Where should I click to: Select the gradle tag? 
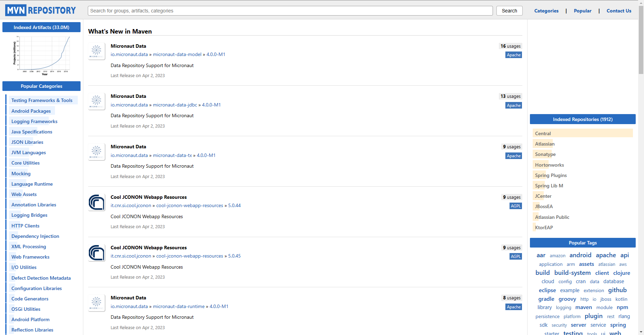coord(546,299)
